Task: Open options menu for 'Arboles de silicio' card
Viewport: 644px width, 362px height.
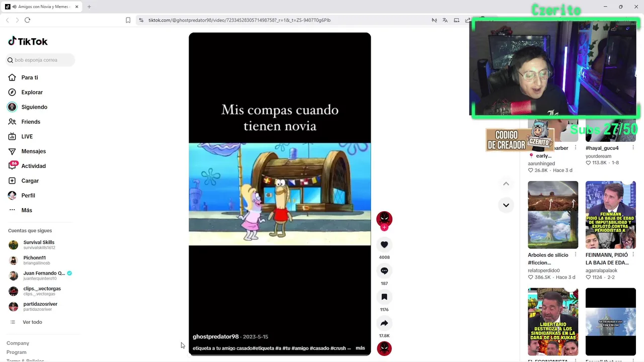Action: 576,255
